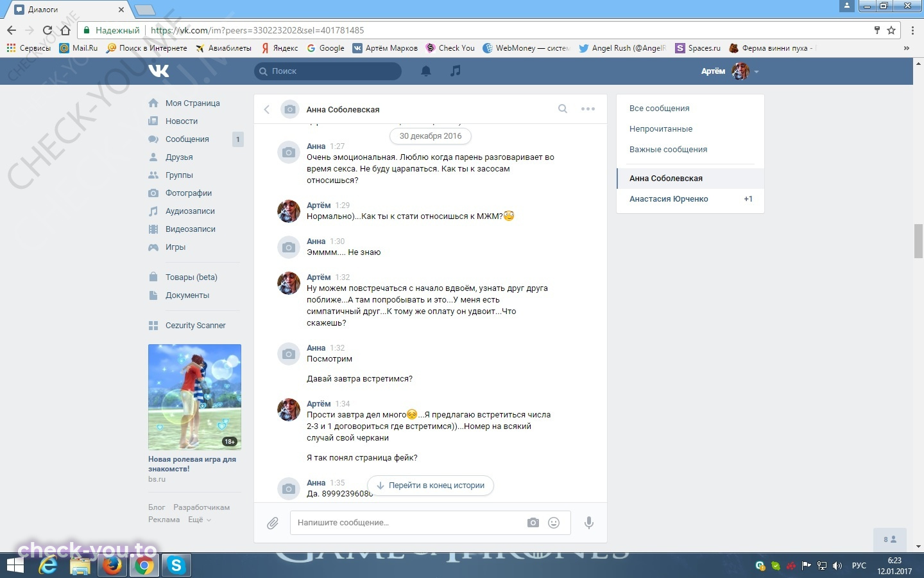Attach a file with paperclip icon
This screenshot has width=924, height=578.
273,523
